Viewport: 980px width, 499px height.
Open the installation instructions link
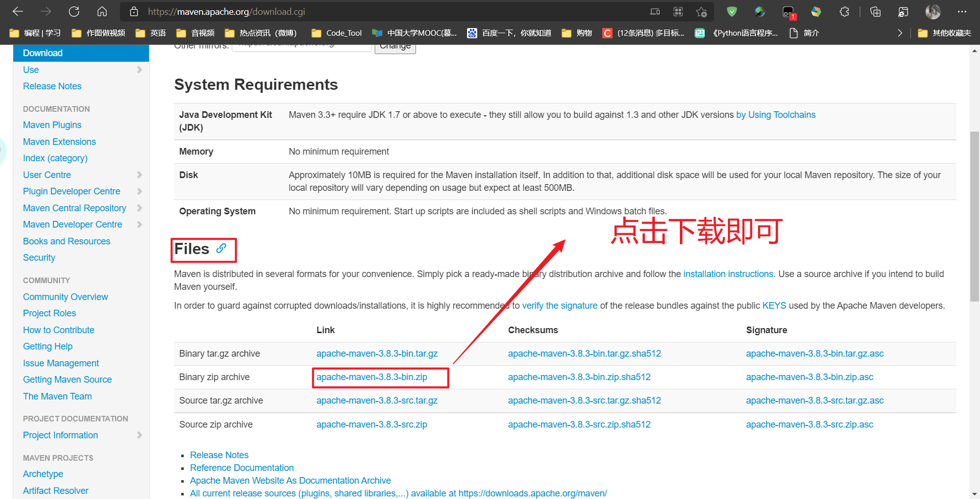729,274
